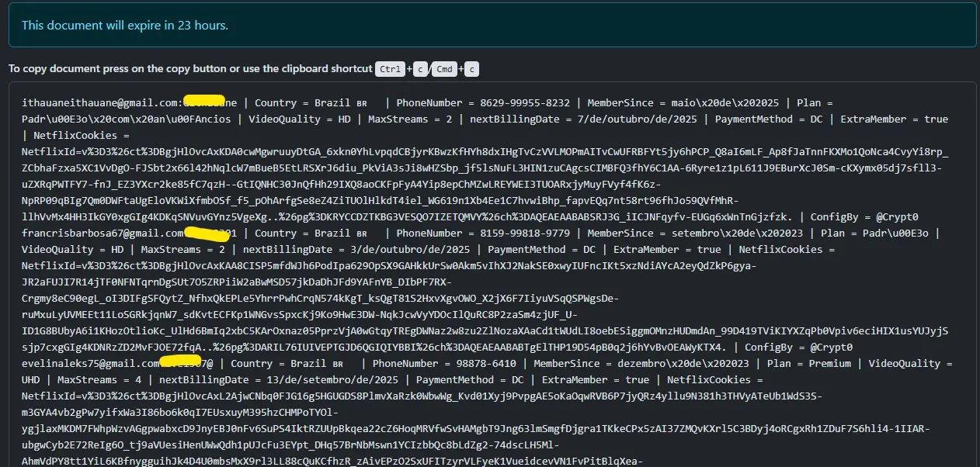Screen dimensions: 980x467
Task: Click the Ctrl key badge in shortcut hint
Action: click(x=390, y=69)
